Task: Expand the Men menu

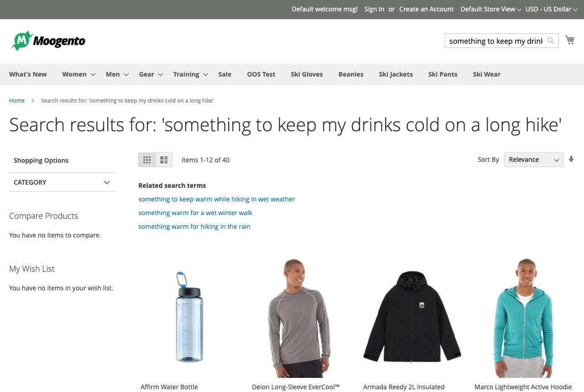Action: 117,74
